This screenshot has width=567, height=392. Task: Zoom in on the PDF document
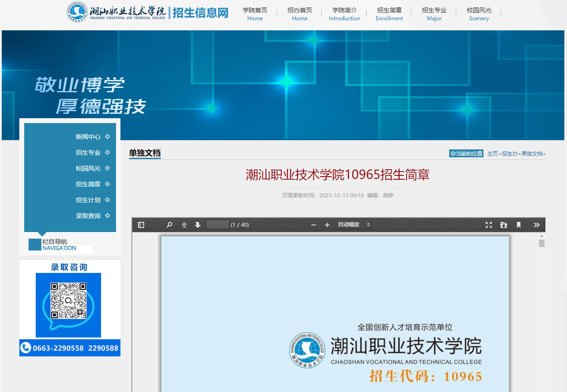[x=327, y=225]
